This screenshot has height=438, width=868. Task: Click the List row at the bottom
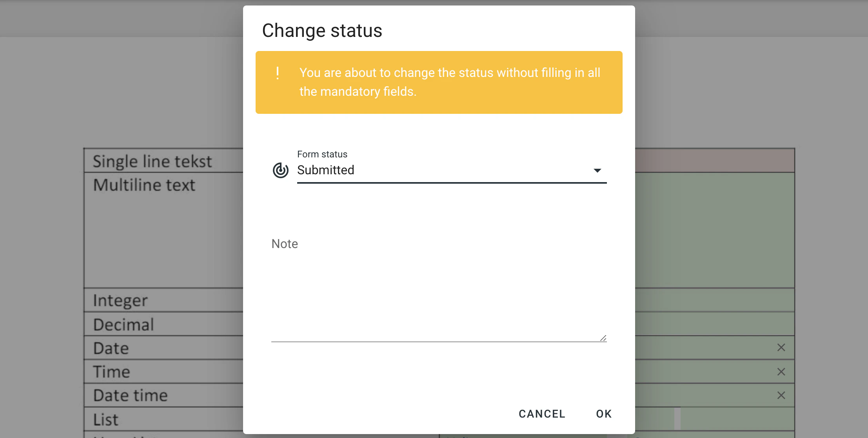[105, 419]
